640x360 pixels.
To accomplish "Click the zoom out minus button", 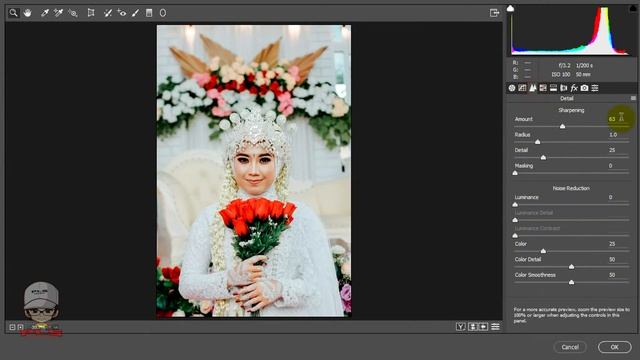I will (12, 327).
